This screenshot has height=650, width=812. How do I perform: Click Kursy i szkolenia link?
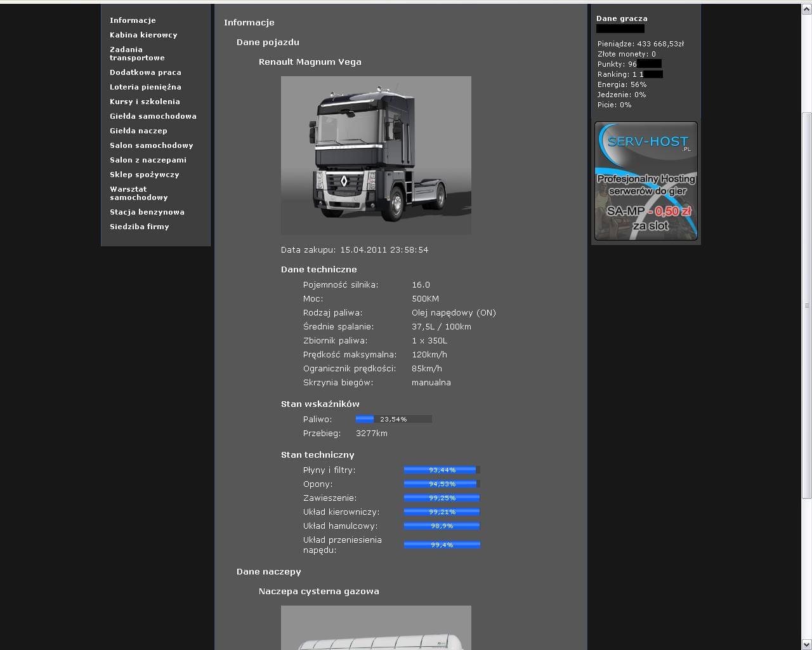[x=145, y=102]
